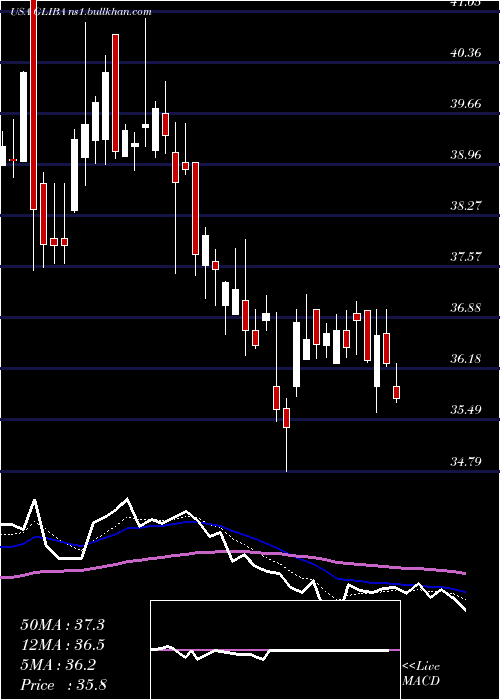The image size is (500, 700).
Task: Click the 38.27 price axis label
Action: 466,206
